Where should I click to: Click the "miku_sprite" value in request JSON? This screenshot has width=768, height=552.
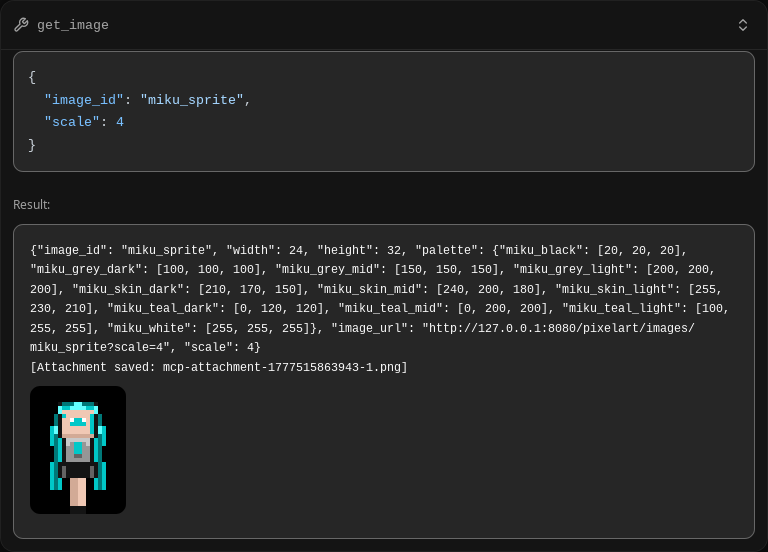coord(192,100)
